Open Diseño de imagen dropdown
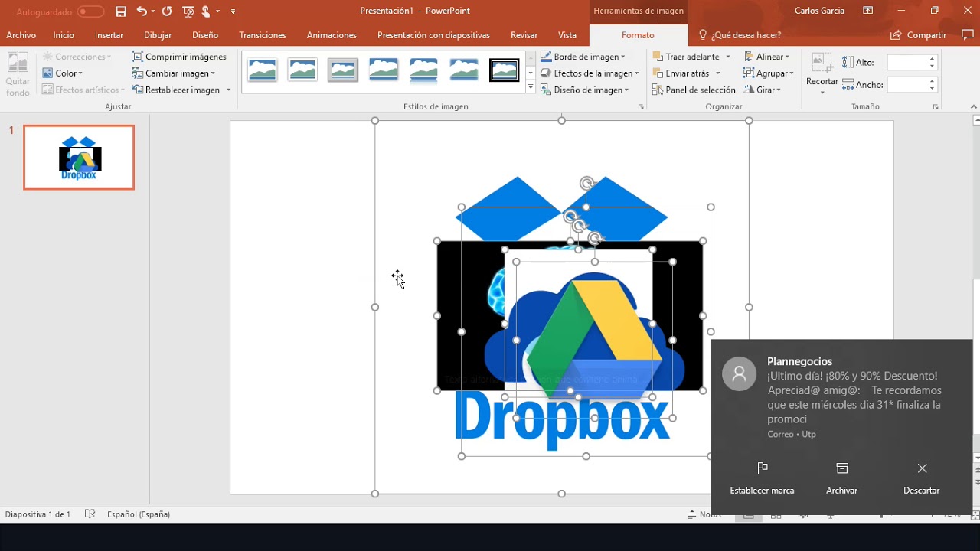Image resolution: width=980 pixels, height=551 pixels. point(584,90)
